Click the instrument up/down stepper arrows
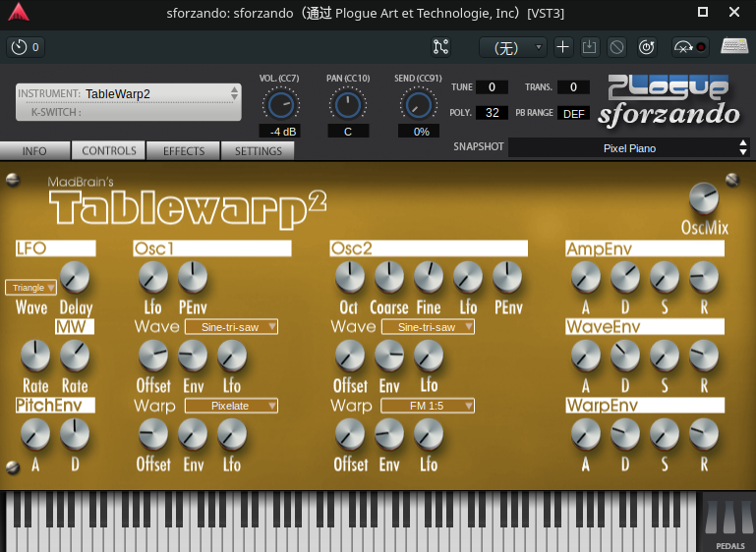 click(x=234, y=93)
